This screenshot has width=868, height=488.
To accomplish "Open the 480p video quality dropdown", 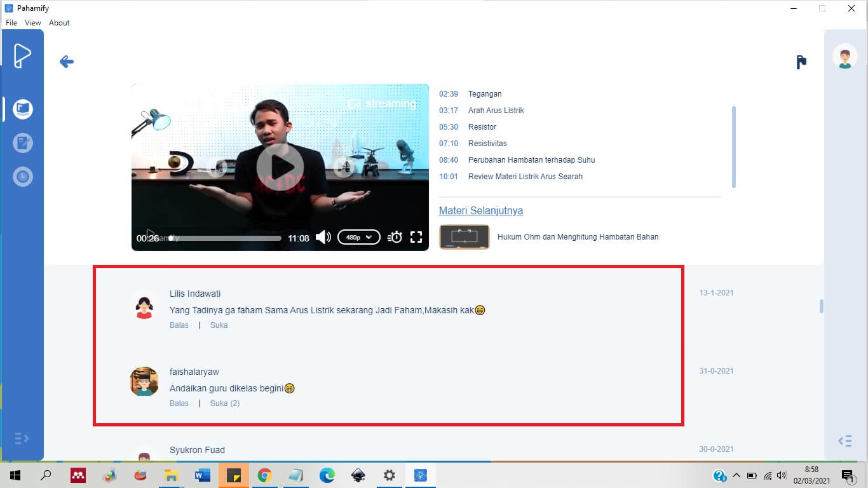I will tap(359, 238).
